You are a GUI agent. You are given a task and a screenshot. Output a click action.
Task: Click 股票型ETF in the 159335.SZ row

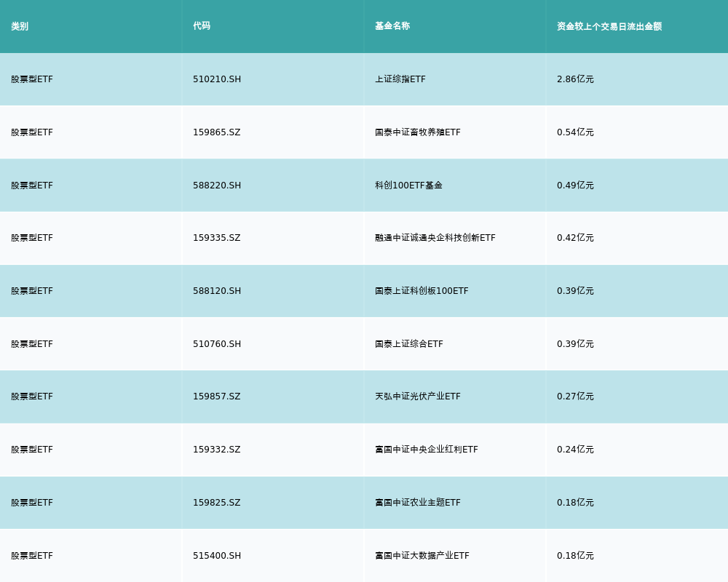pos(32,238)
